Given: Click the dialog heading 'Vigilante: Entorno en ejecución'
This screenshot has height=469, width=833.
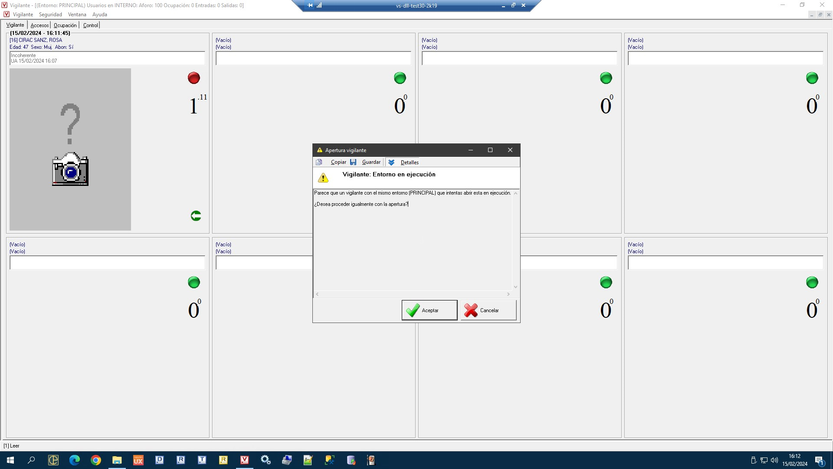Looking at the screenshot, I should click(389, 174).
